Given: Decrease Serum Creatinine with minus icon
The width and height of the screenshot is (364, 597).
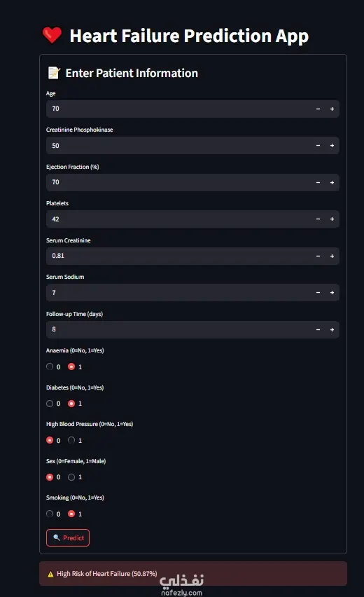Looking at the screenshot, I should 318,256.
